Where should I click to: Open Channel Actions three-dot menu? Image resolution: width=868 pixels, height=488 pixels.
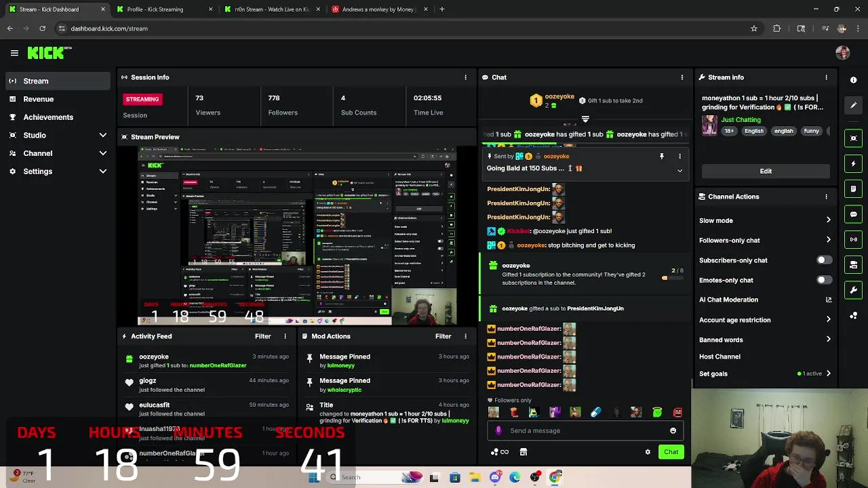coord(826,197)
